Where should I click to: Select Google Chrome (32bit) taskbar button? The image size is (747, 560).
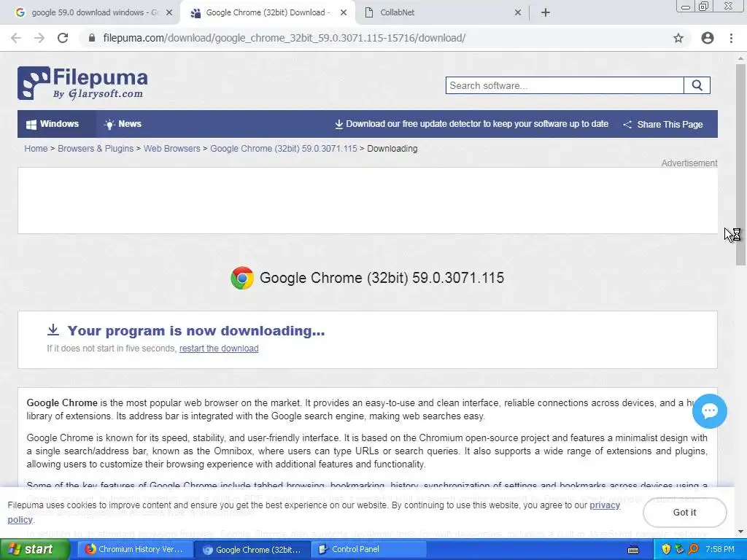tap(252, 549)
